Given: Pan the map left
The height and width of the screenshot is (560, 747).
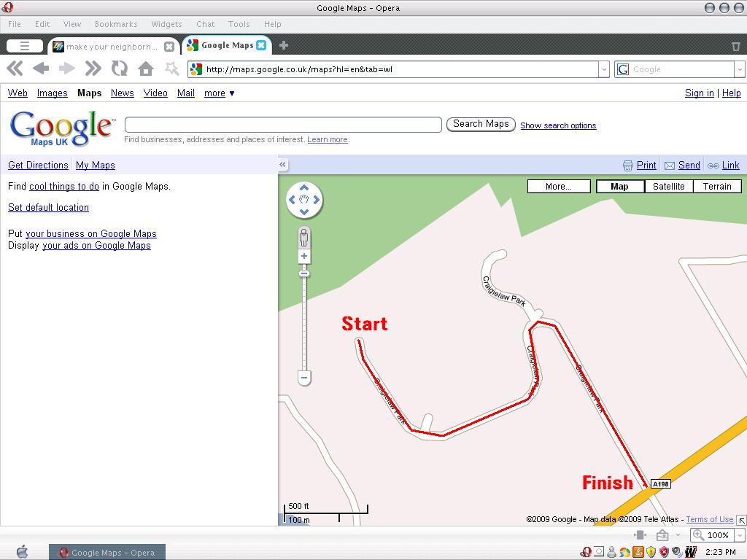Looking at the screenshot, I should point(292,200).
